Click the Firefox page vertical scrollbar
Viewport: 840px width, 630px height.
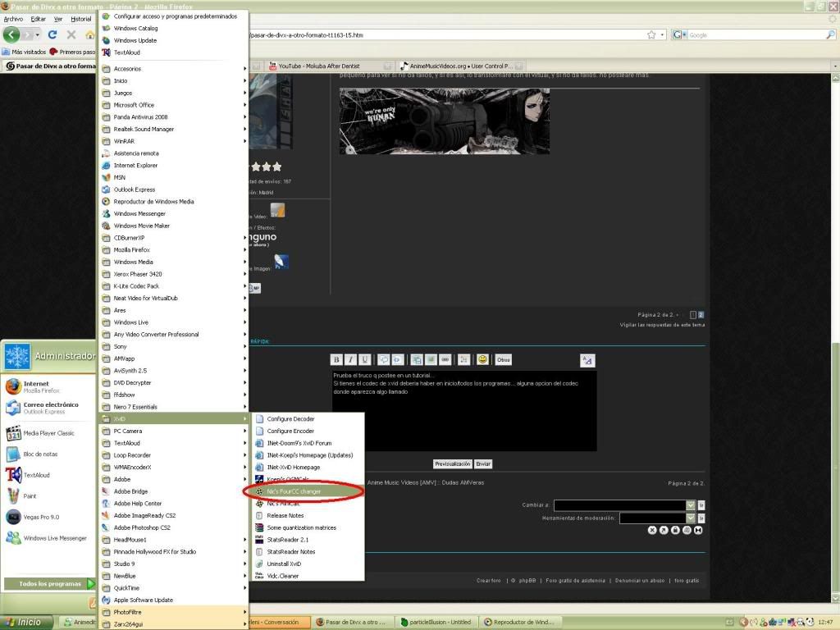point(835,337)
